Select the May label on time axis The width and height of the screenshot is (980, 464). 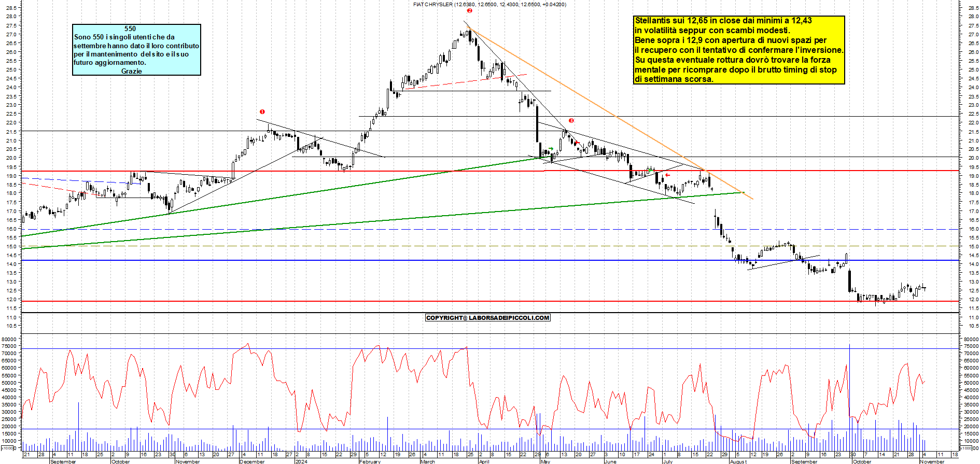[545, 461]
